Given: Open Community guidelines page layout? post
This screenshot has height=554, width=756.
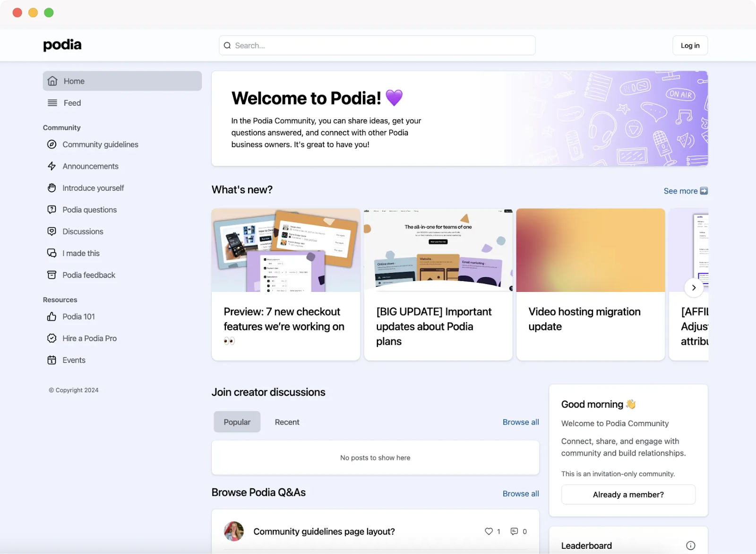Looking at the screenshot, I should point(324,531).
